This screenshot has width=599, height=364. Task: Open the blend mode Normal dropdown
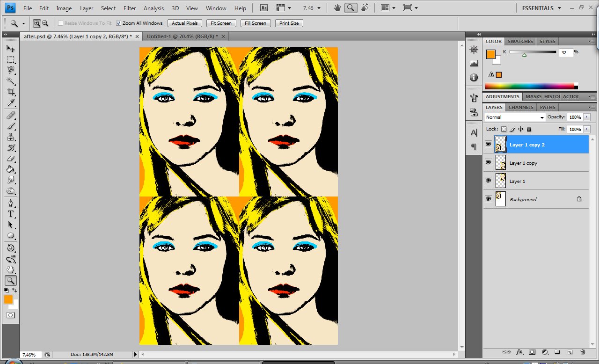(x=515, y=117)
